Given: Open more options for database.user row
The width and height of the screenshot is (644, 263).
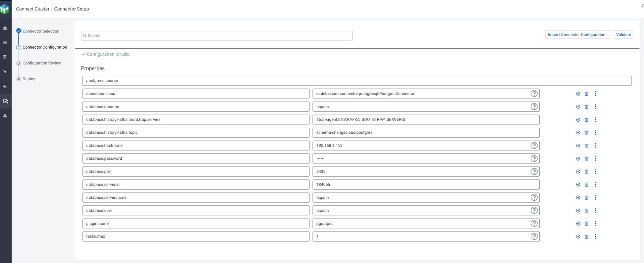Looking at the screenshot, I should point(596,210).
